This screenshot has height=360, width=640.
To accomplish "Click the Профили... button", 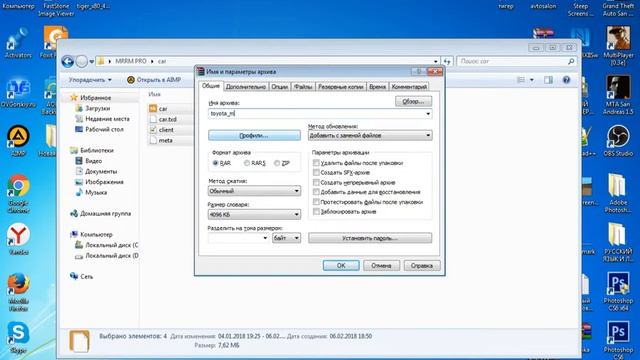I will (254, 136).
